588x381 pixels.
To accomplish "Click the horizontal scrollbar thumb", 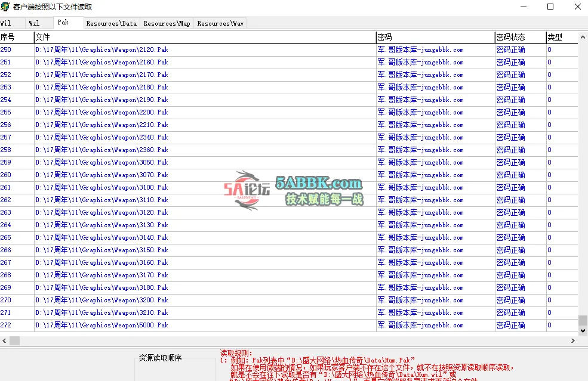I will [14, 340].
